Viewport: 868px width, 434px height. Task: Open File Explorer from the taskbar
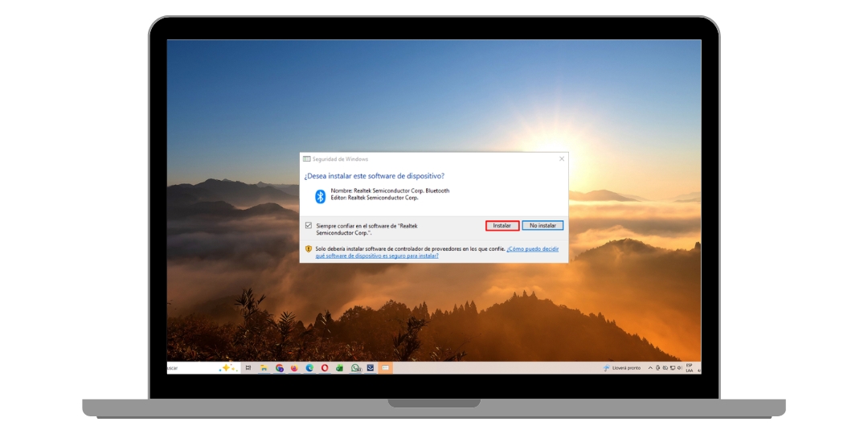point(264,368)
